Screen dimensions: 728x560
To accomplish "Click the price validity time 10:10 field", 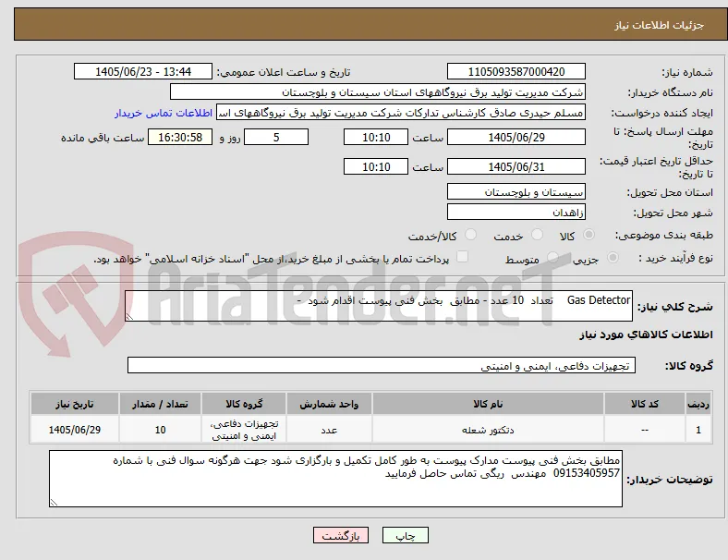I will coord(376,166).
